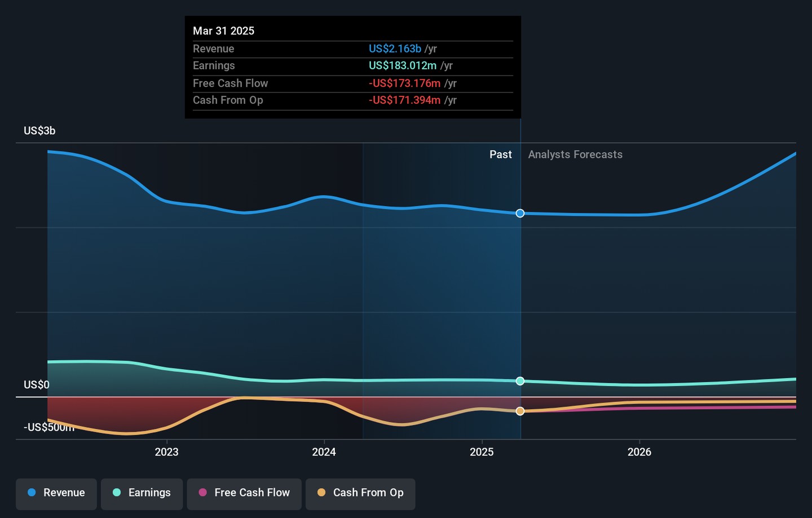
Task: Toggle the Cash From Op legend item
Action: click(360, 493)
